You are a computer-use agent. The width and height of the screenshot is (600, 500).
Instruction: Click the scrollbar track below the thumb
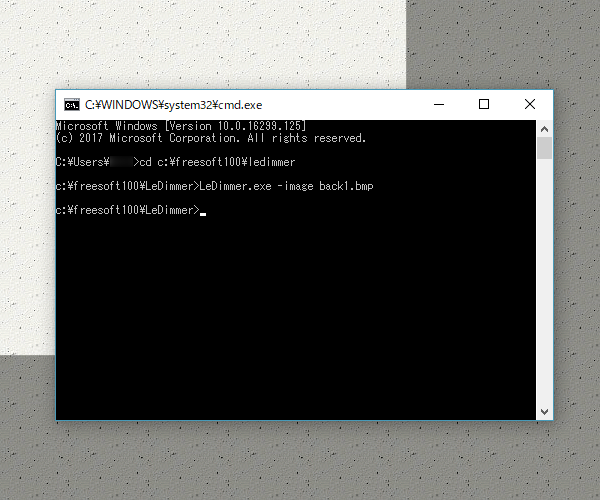click(544, 281)
